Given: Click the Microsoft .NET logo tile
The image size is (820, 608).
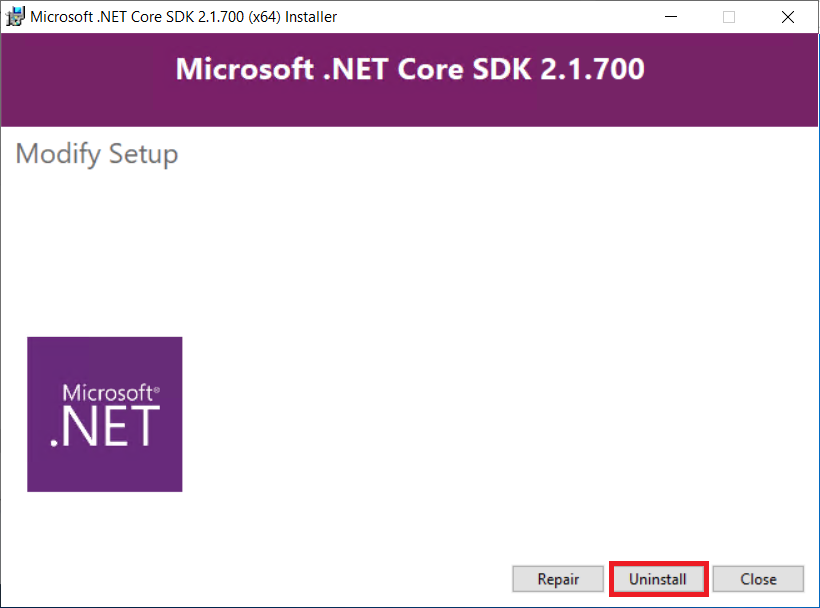Looking at the screenshot, I should [105, 414].
